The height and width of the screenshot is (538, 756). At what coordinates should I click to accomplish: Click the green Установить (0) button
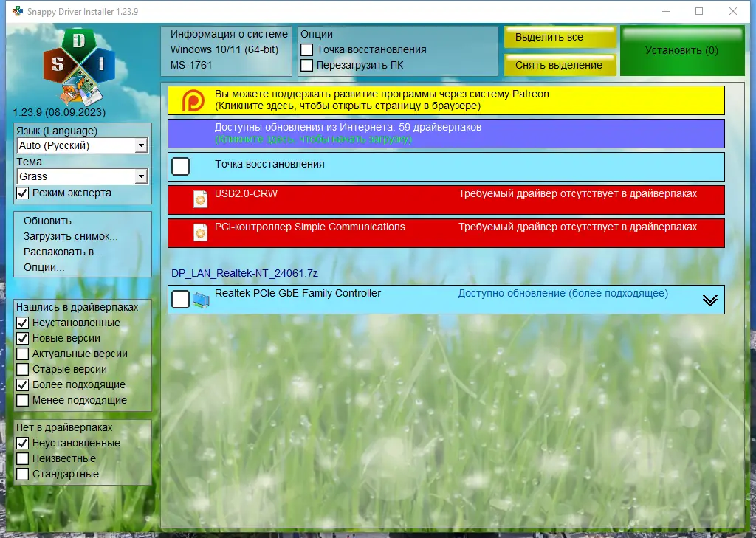tap(682, 51)
